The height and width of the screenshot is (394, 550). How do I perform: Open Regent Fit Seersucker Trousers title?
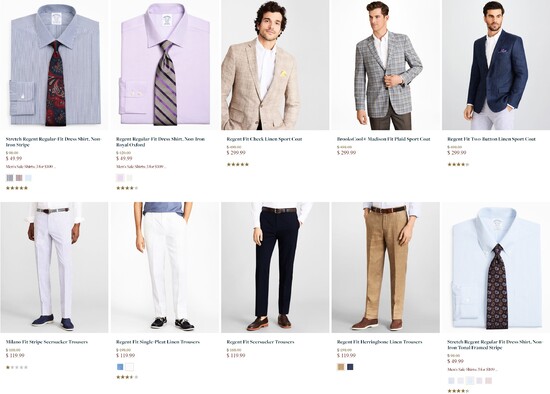[260, 342]
